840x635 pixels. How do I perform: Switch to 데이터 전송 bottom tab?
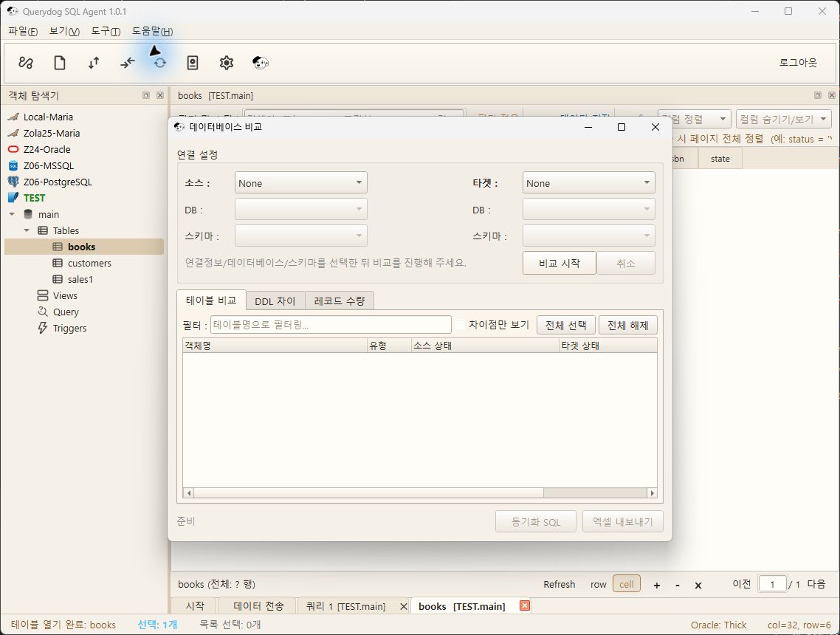pos(258,606)
